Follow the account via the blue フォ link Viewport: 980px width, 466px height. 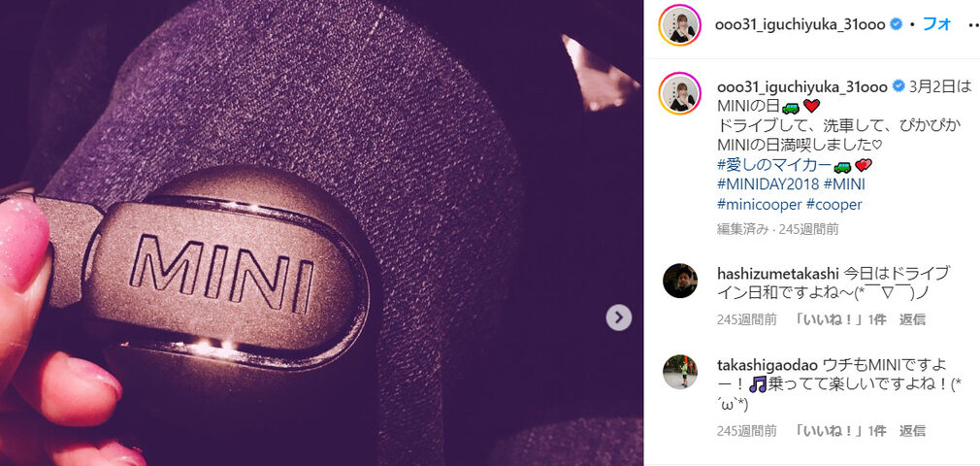coord(936,24)
